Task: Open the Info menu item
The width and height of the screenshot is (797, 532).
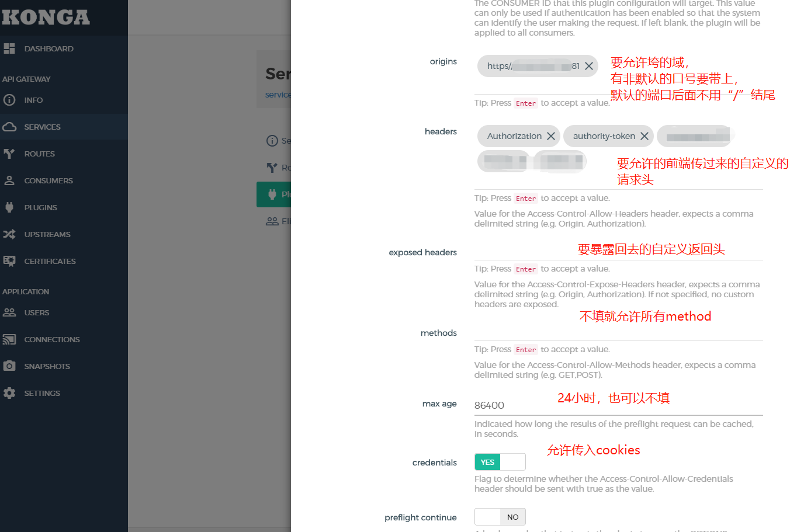Action: click(x=34, y=100)
